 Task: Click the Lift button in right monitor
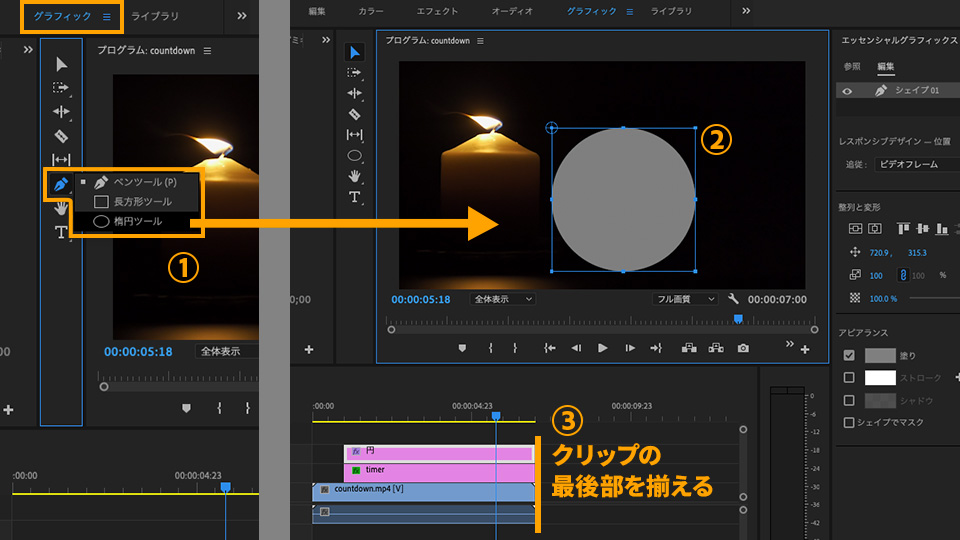tap(689, 348)
